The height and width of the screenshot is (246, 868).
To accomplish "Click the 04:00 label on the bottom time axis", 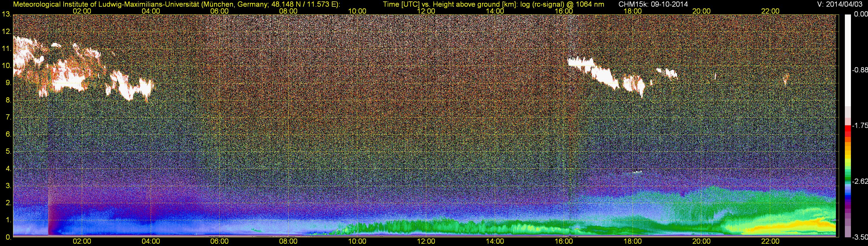I will pos(151,241).
